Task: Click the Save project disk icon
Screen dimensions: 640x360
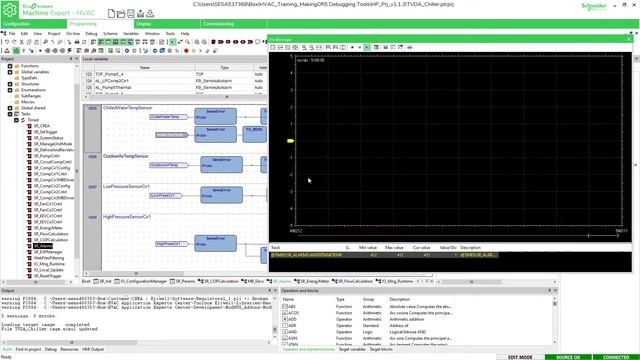Action: [131, 13]
